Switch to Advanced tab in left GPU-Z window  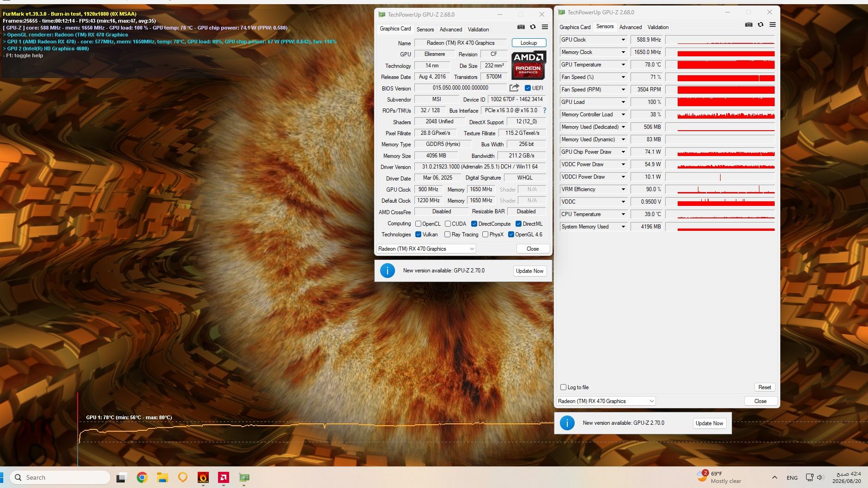click(451, 30)
